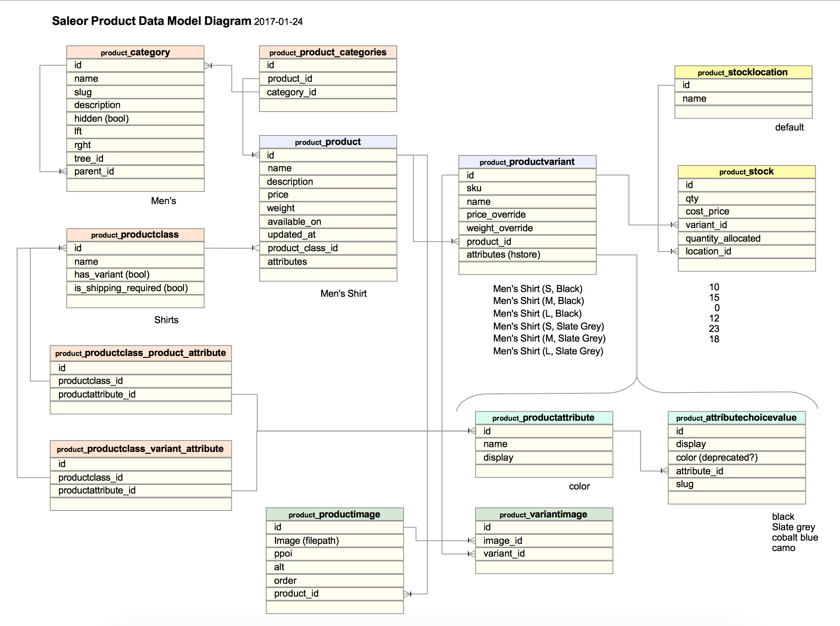Viewport: 840px width, 626px height.
Task: Click the parent_id row in product_category
Action: (x=135, y=171)
